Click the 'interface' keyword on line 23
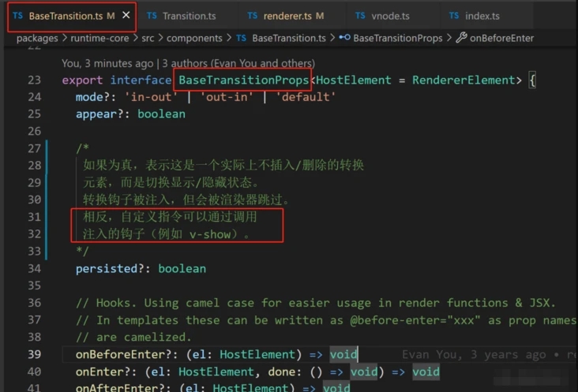 coord(141,80)
